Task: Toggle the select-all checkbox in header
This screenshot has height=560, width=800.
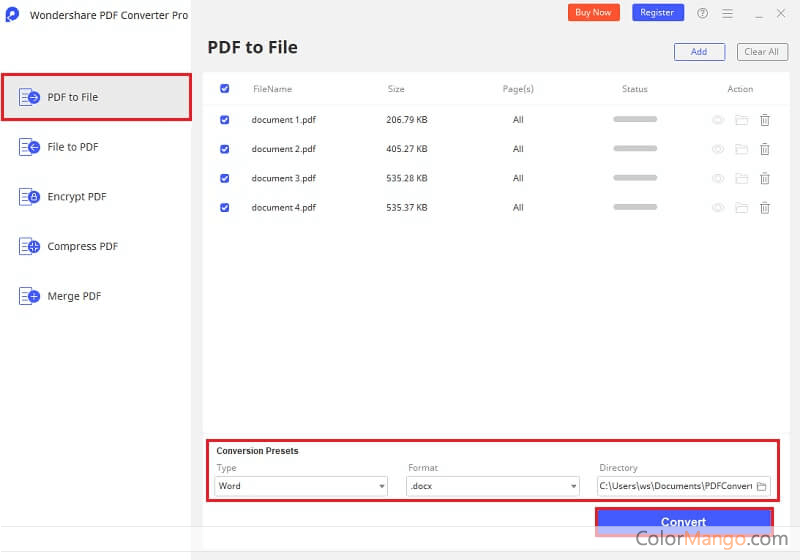Action: point(224,89)
